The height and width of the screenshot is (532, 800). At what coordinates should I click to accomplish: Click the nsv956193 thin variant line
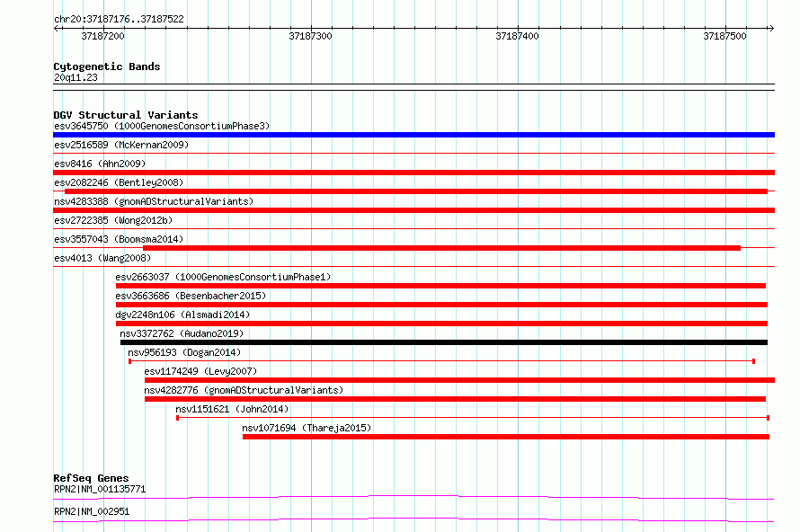pyautogui.click(x=442, y=361)
